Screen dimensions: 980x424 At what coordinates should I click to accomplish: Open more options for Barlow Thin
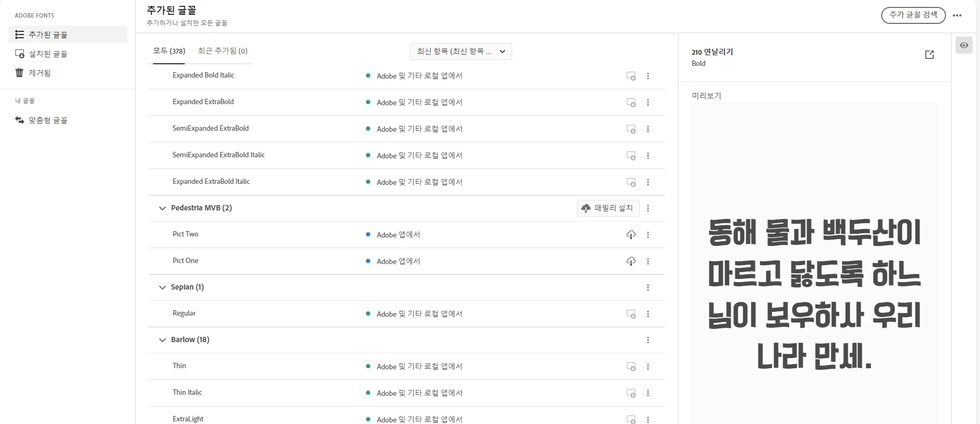click(x=648, y=367)
